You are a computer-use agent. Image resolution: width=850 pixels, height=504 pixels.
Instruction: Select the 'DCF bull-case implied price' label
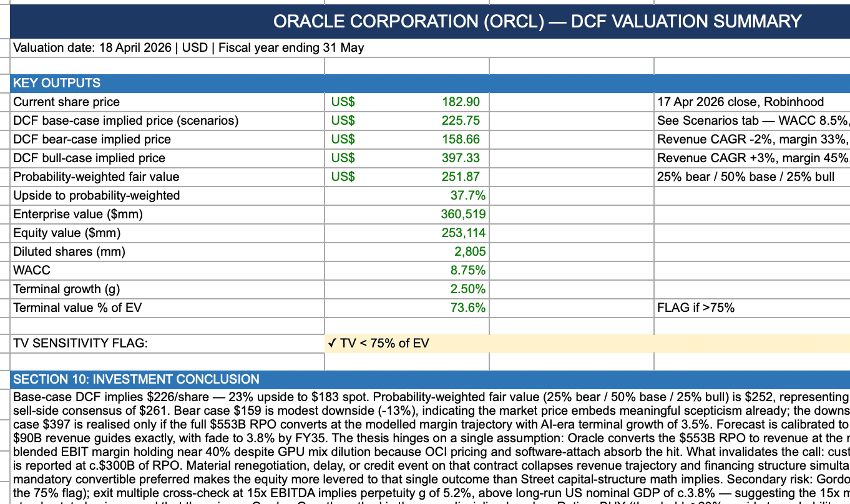pos(90,158)
